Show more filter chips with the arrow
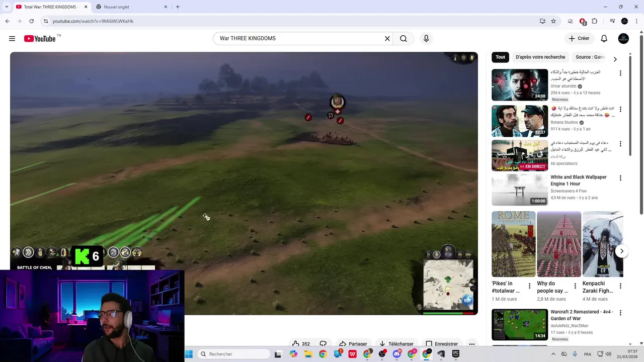 click(x=615, y=59)
